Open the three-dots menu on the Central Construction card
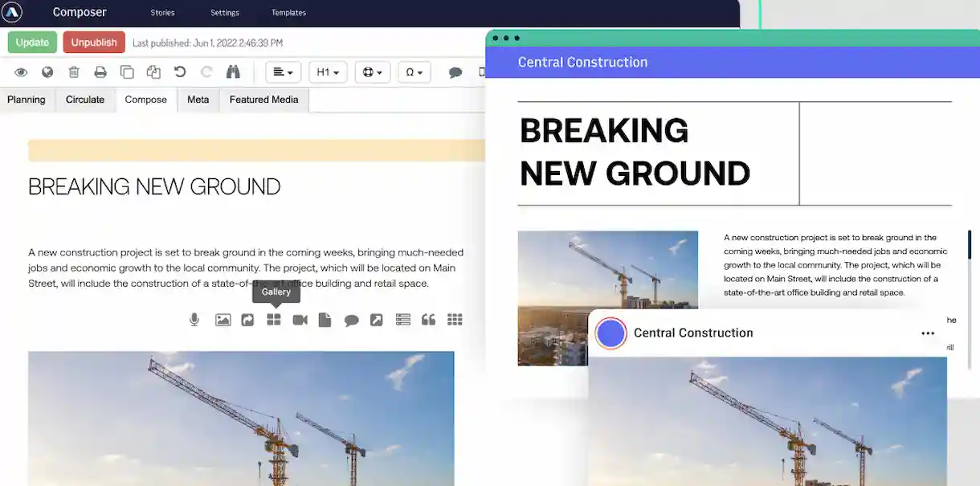 click(x=928, y=333)
